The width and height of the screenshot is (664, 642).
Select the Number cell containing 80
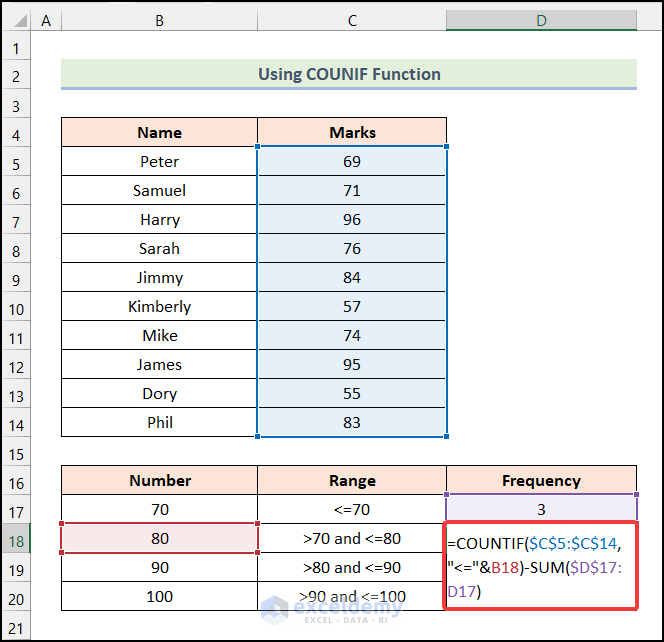[159, 539]
